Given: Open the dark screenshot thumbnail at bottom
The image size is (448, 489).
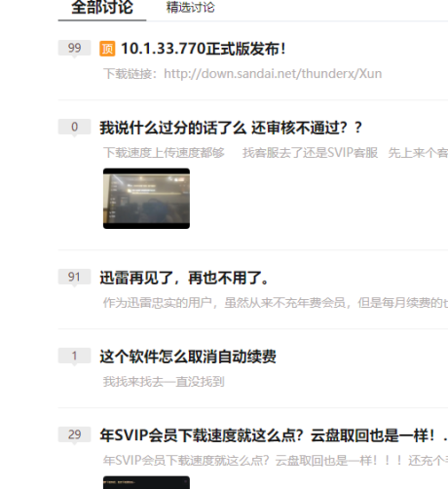Looking at the screenshot, I should point(146,482).
